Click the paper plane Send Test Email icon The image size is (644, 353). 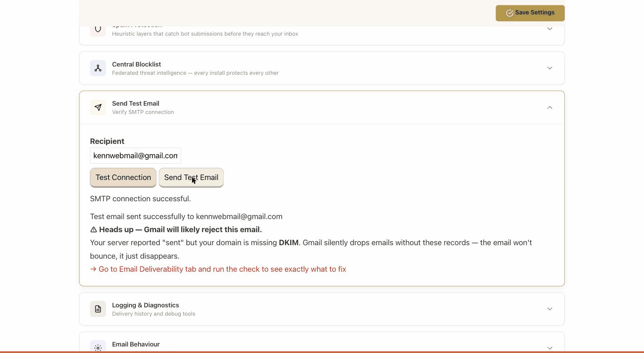(x=98, y=107)
